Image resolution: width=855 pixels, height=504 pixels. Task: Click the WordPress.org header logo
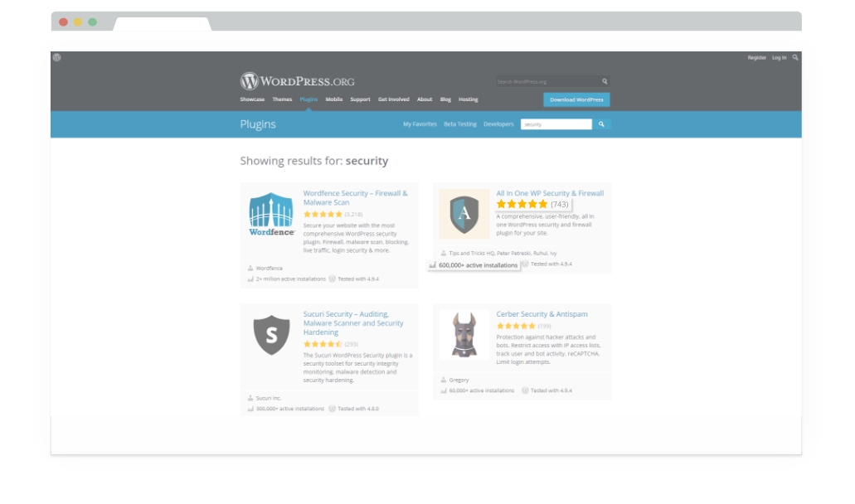point(297,81)
